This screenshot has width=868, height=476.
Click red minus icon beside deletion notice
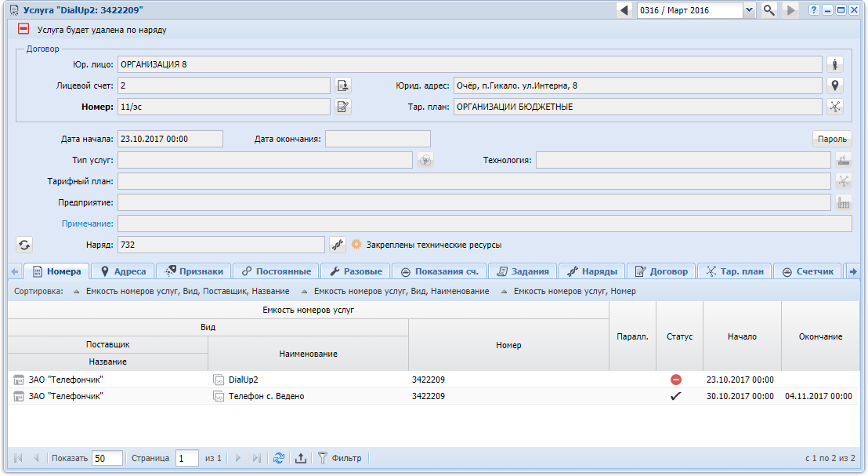(24, 29)
